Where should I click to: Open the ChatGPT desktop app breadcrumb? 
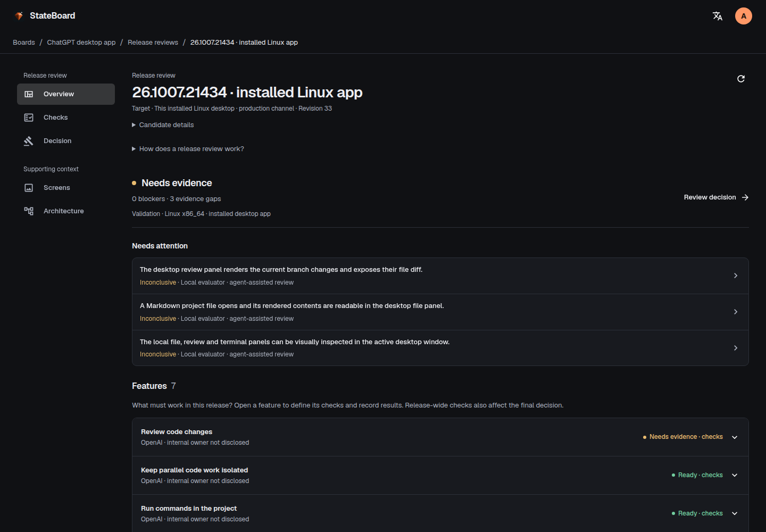click(x=81, y=43)
